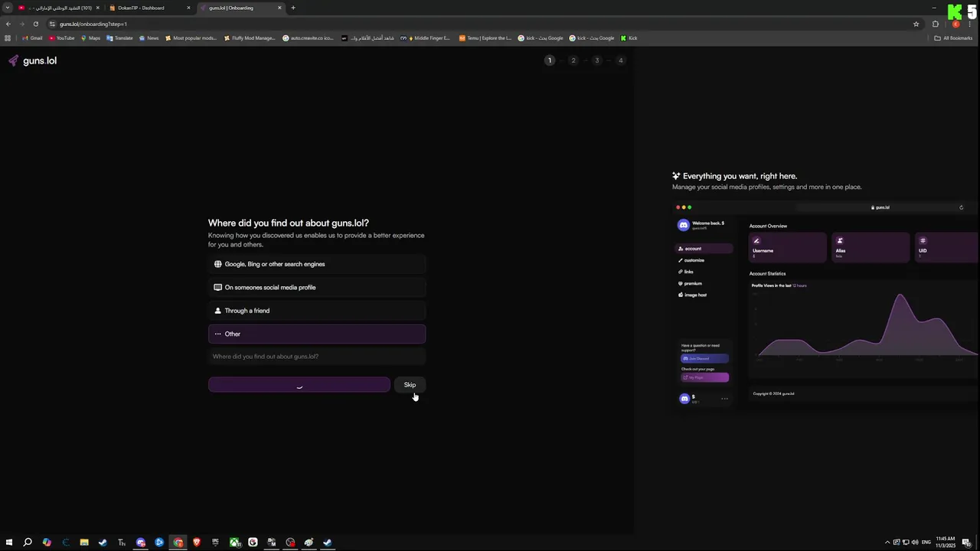Reload the current page

pyautogui.click(x=35, y=24)
